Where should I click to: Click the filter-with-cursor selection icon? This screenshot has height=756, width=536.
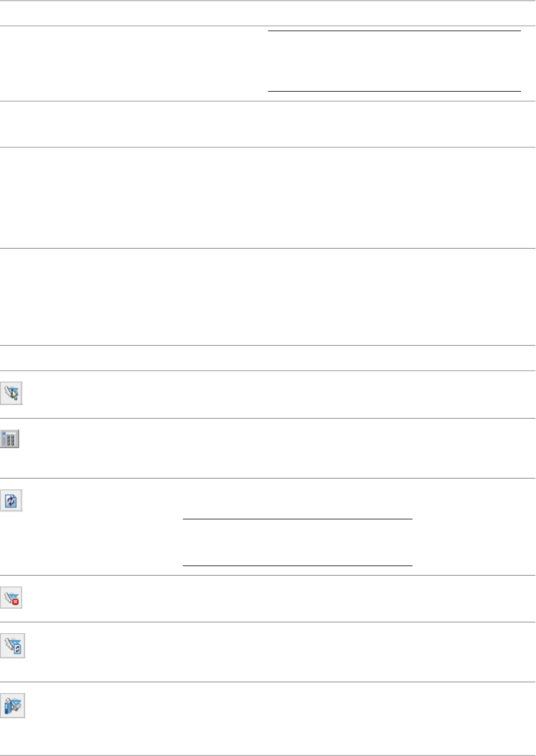[13, 394]
